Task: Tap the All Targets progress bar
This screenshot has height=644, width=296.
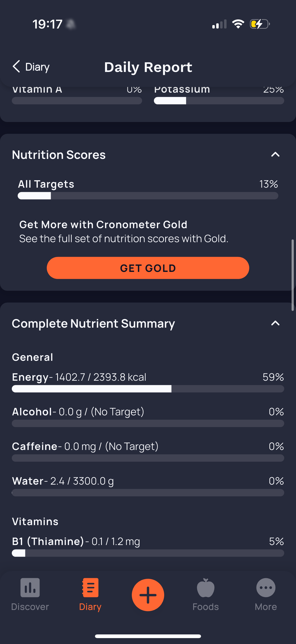Action: [148, 196]
